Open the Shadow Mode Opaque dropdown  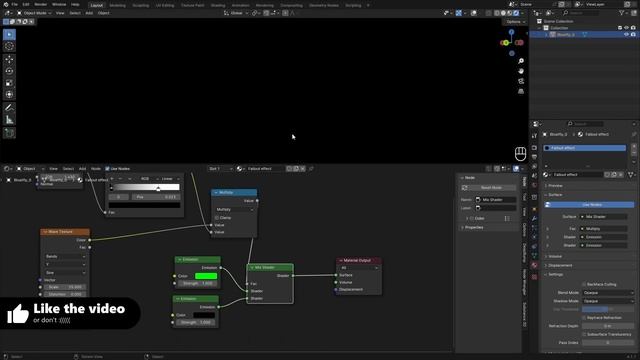click(608, 301)
